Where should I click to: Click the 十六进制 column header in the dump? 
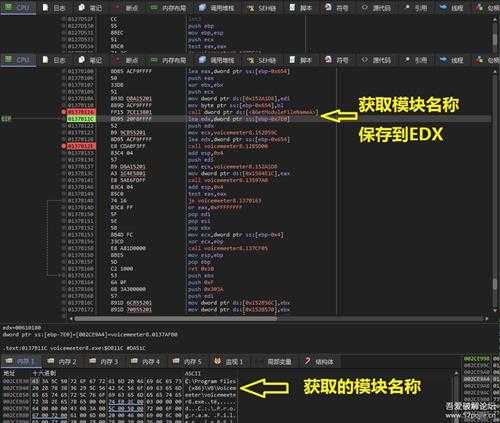(44, 373)
